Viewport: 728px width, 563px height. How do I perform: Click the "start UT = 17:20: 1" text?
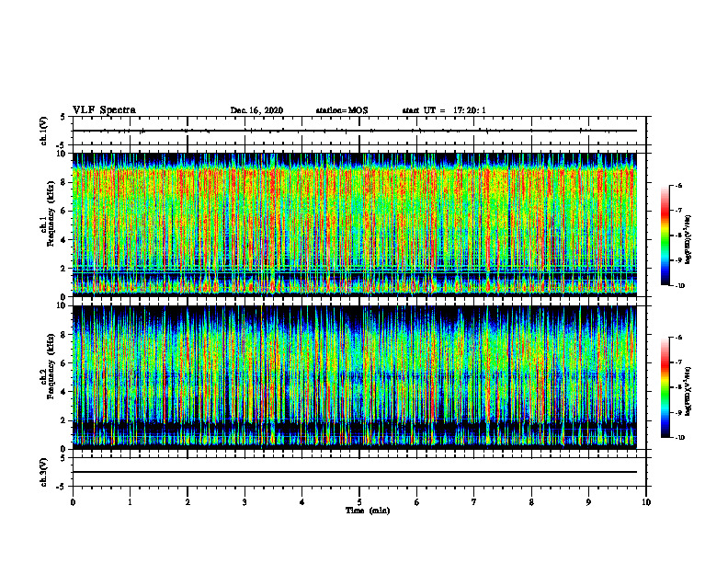pos(444,110)
